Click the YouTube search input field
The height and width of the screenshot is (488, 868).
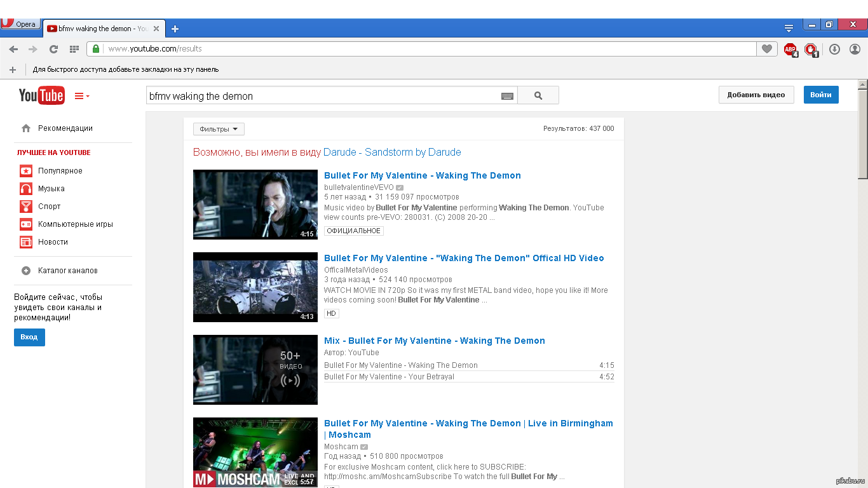322,96
